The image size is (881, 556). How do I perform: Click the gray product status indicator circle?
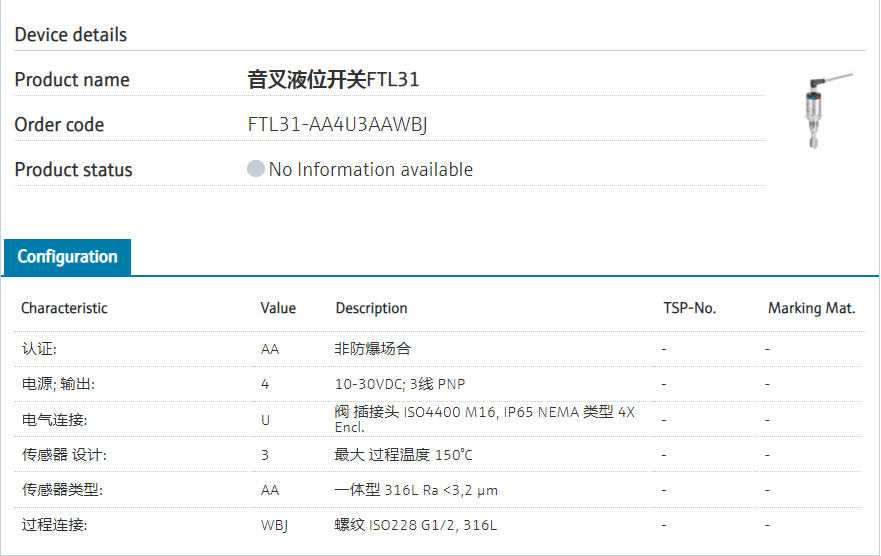[256, 169]
